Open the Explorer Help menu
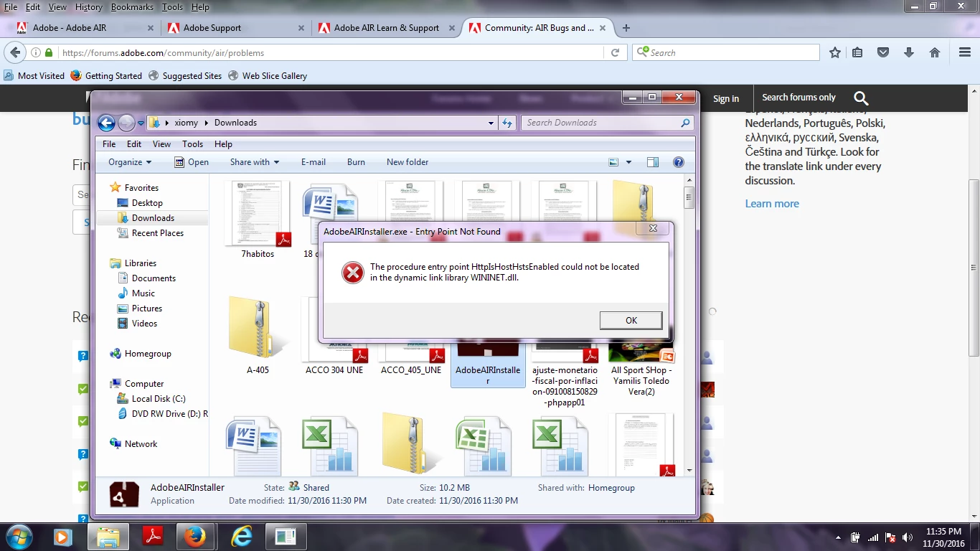Screen dimensions: 980x551 tap(223, 144)
